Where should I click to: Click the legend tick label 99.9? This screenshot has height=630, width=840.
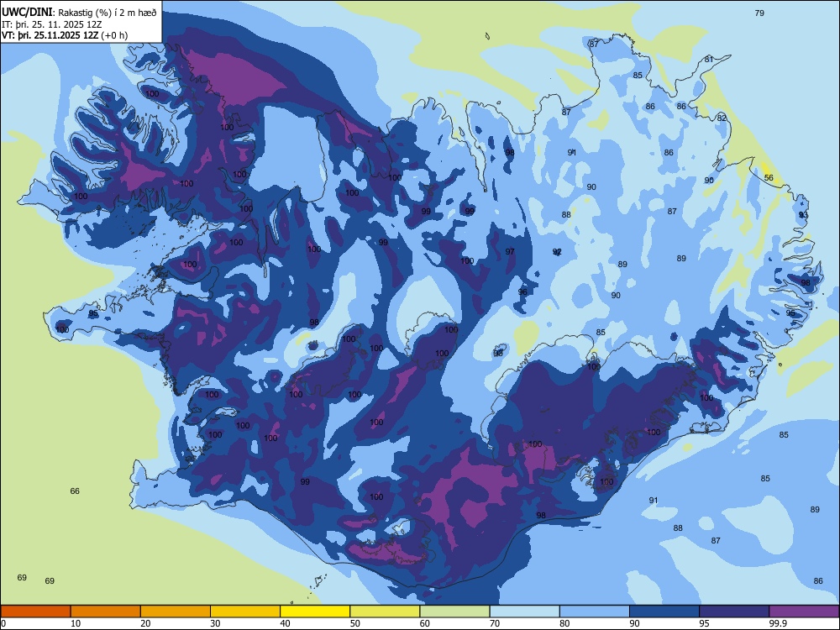pos(777,623)
